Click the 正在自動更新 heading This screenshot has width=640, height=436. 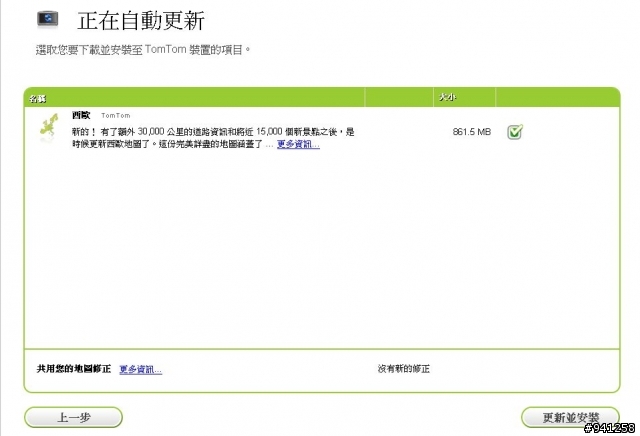[141, 20]
